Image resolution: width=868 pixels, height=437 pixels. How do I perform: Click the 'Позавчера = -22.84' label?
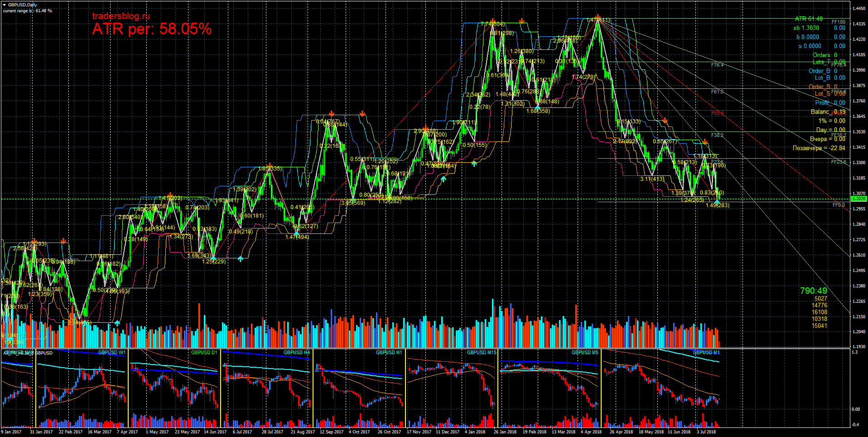[x=819, y=148]
